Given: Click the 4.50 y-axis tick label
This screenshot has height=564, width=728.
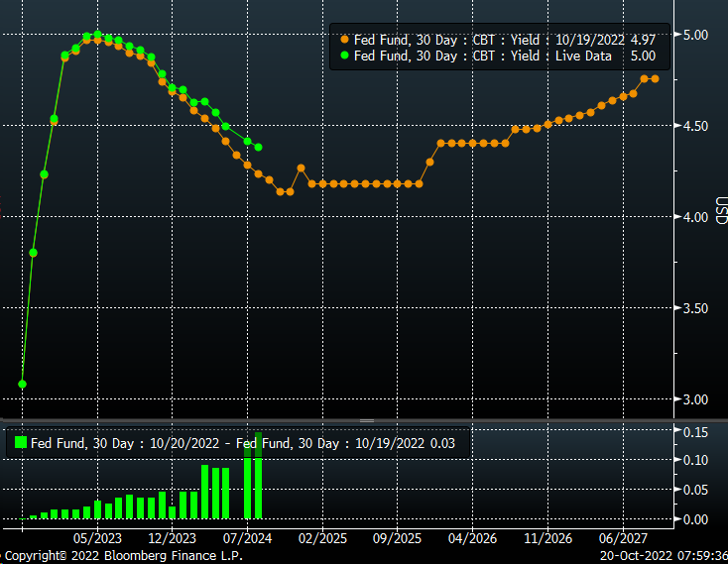Looking at the screenshot, I should coord(695,126).
